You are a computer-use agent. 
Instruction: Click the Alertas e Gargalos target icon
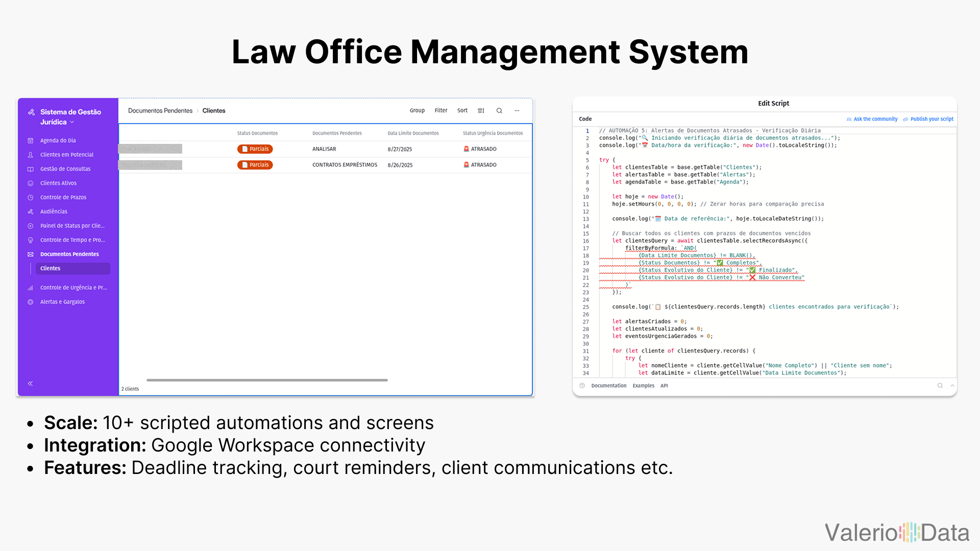pos(31,302)
